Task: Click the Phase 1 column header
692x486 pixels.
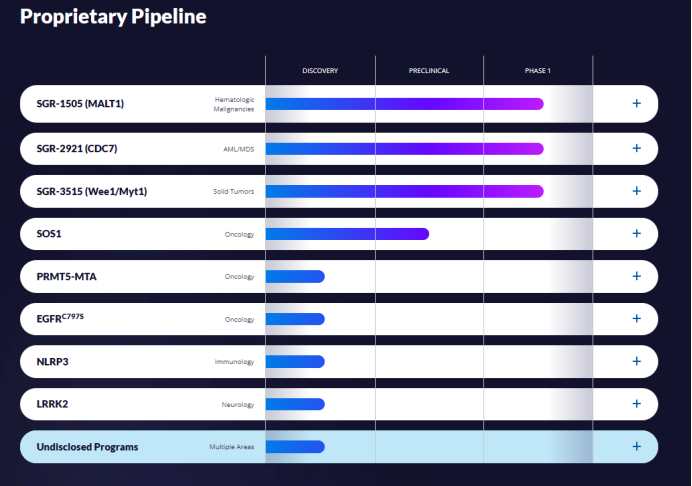Action: [538, 71]
